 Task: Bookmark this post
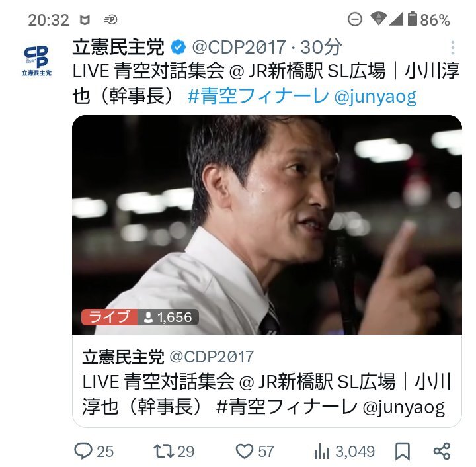403,452
